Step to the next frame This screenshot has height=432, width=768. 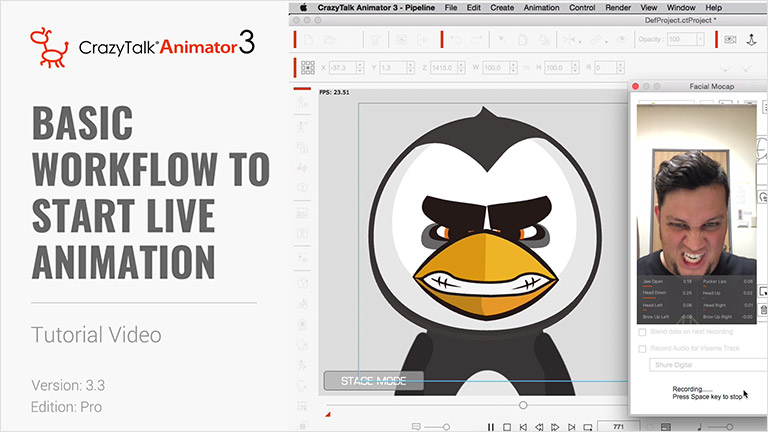point(555,427)
